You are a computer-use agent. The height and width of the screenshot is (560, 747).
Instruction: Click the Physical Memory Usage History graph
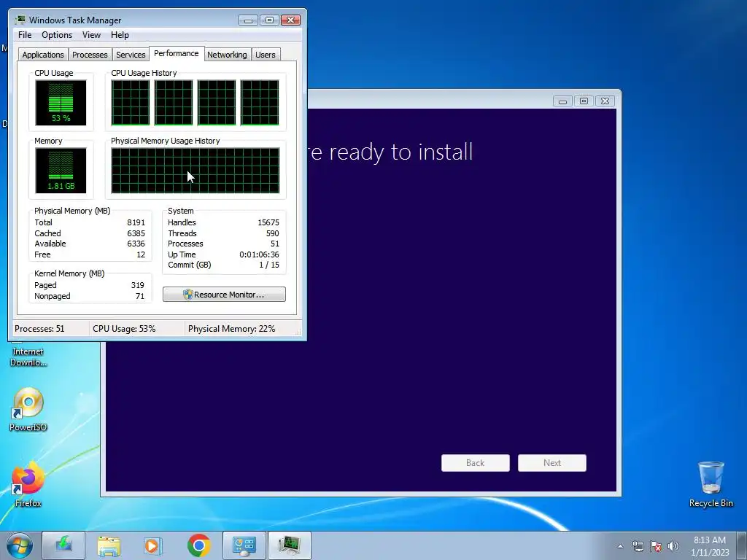point(196,171)
